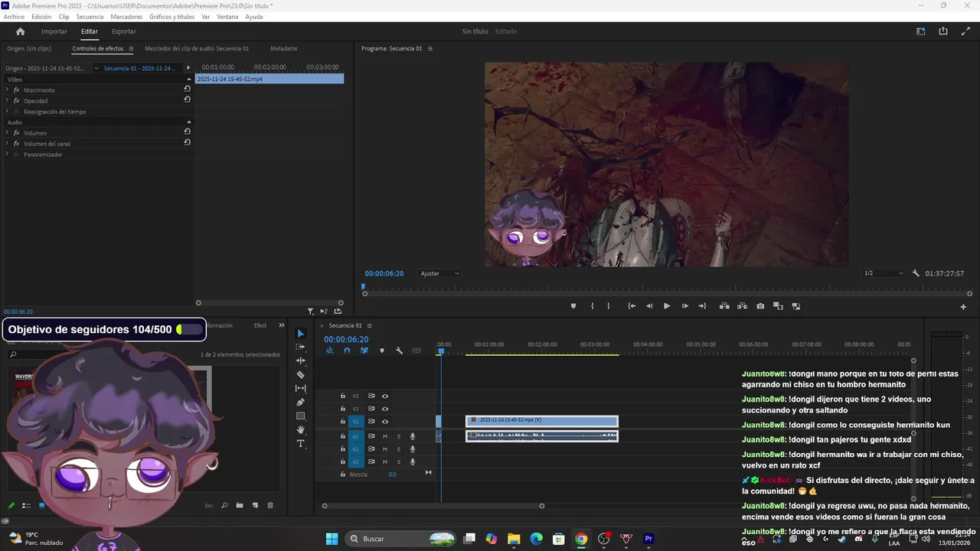This screenshot has width=980, height=551.
Task: Click the Mark In button
Action: [592, 306]
